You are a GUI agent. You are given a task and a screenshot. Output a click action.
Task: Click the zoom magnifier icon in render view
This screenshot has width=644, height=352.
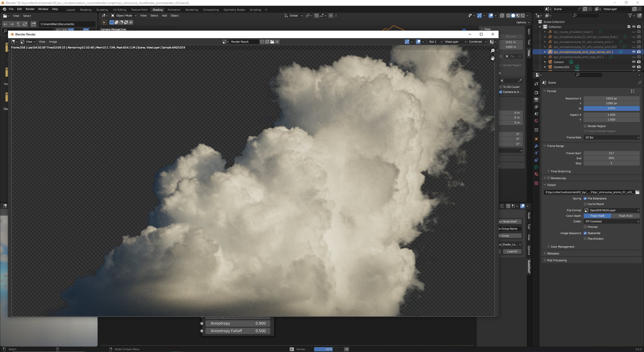click(493, 51)
